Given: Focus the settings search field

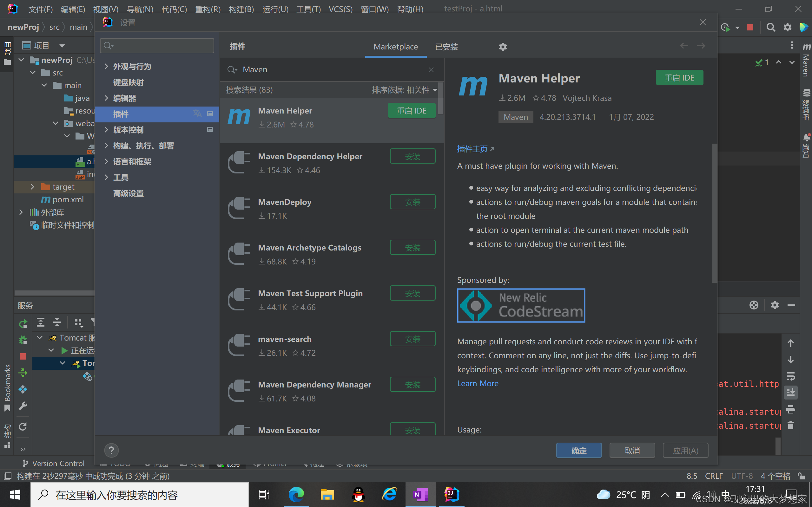Looking at the screenshot, I should click(x=157, y=46).
